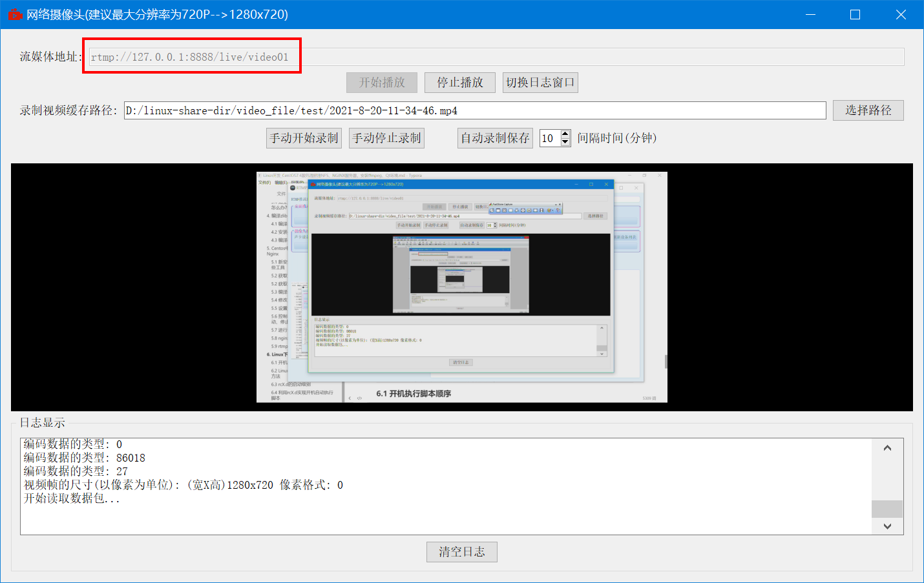Click the scrollbar up arrow beside the log
Screen dimensions: 924x583
(x=887, y=447)
